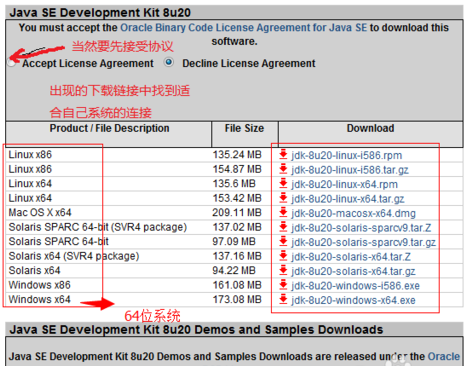The image size is (468, 366).
Task: Click download icon beside solaris-x64.tar.Z
Action: pos(283,256)
